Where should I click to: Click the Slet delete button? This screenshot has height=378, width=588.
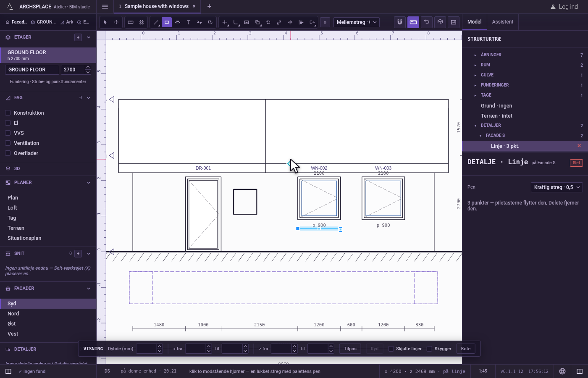(576, 163)
